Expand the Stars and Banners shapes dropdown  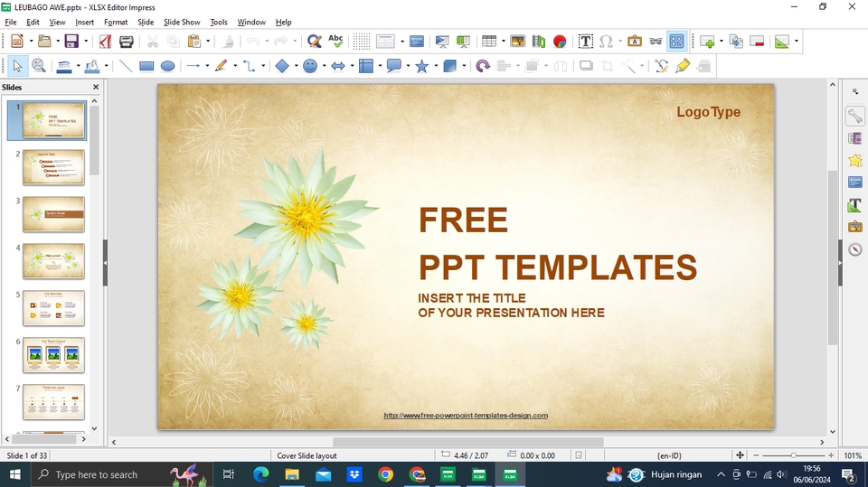click(x=436, y=67)
